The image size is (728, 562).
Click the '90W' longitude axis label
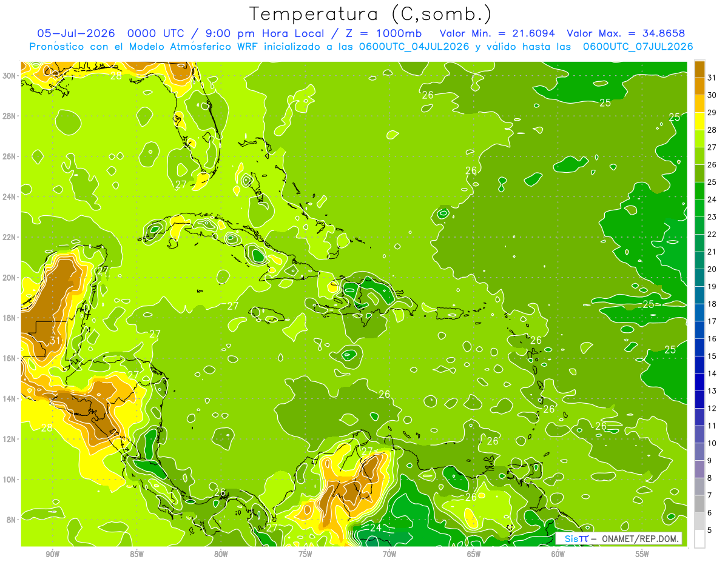pyautogui.click(x=52, y=554)
